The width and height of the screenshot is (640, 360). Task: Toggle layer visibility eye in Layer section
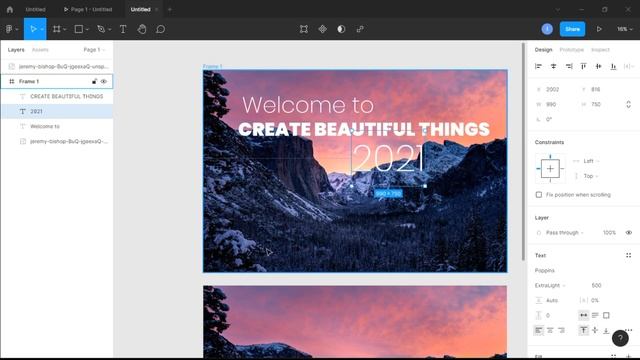tap(629, 233)
